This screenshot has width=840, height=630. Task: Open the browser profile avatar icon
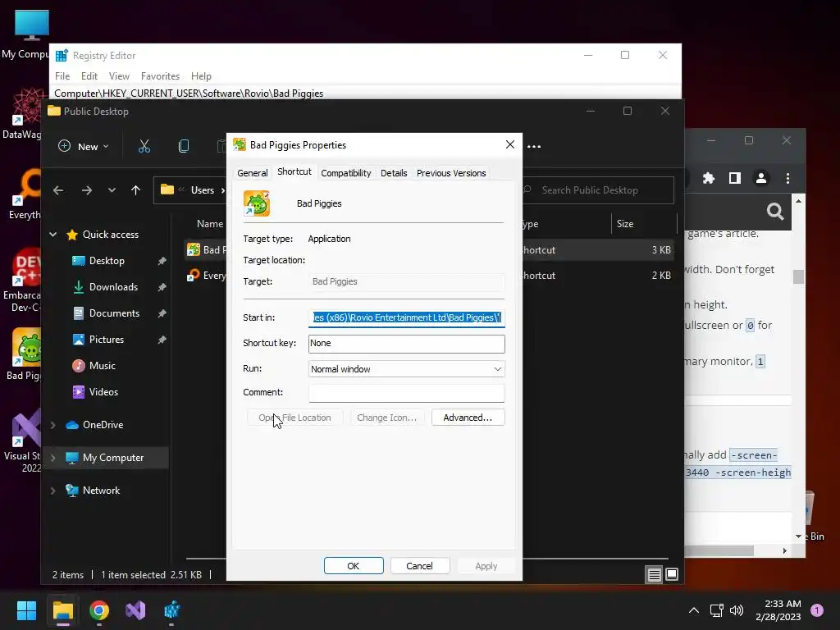tap(761, 178)
